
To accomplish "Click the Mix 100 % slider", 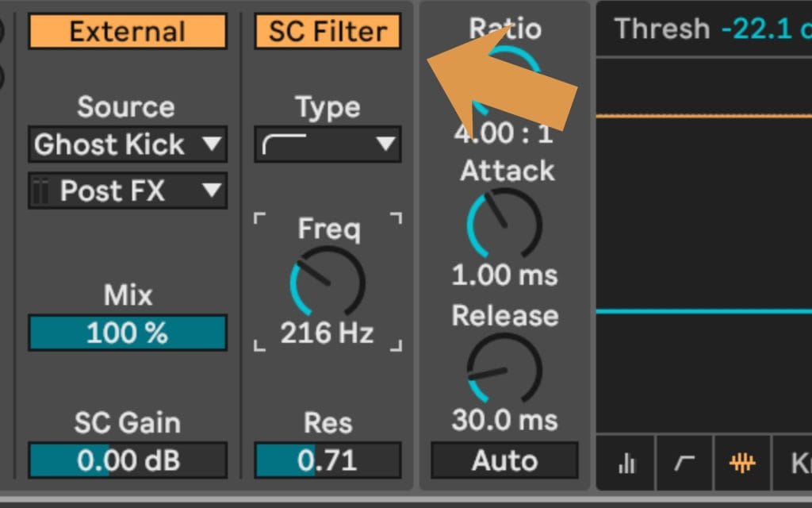I will [127, 333].
